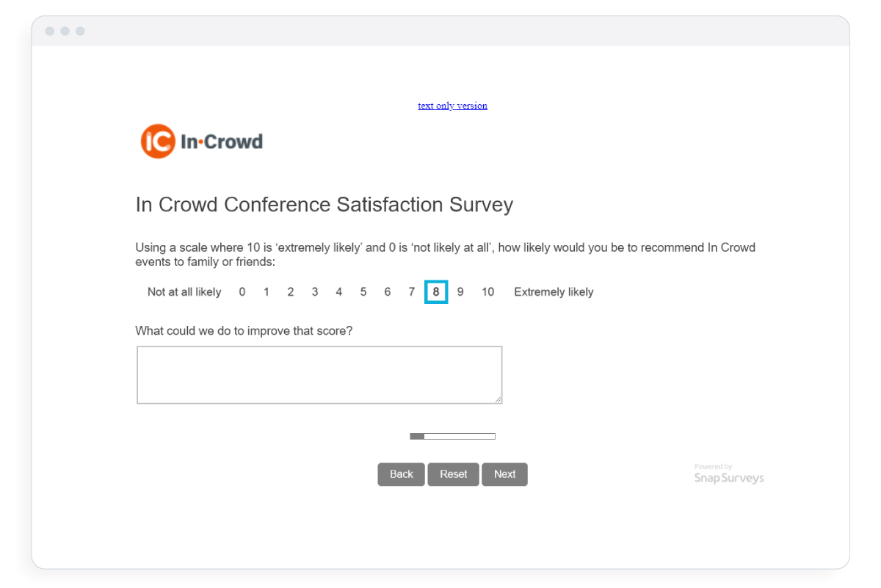Select rating 9 on the scale
Screen dimensions: 881x588
click(x=460, y=292)
